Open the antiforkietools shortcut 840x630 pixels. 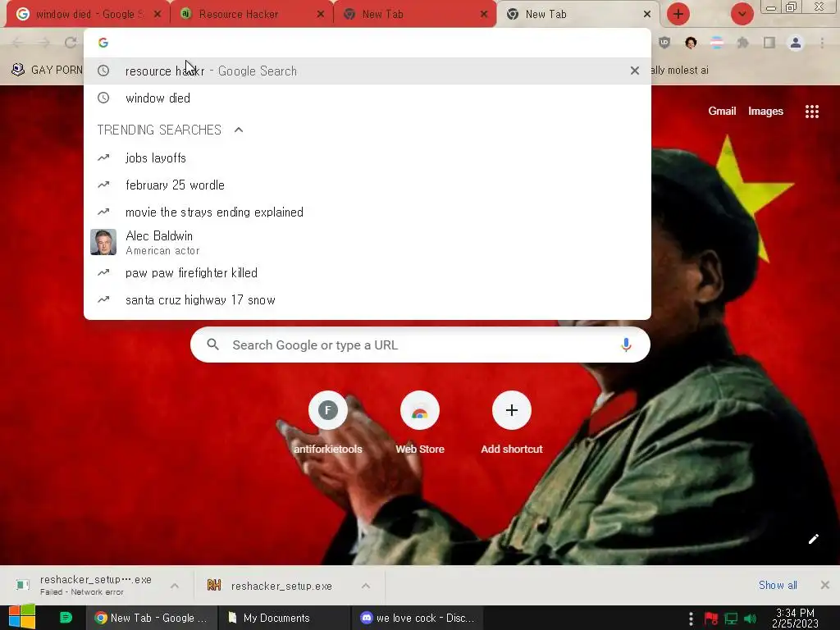(x=328, y=423)
